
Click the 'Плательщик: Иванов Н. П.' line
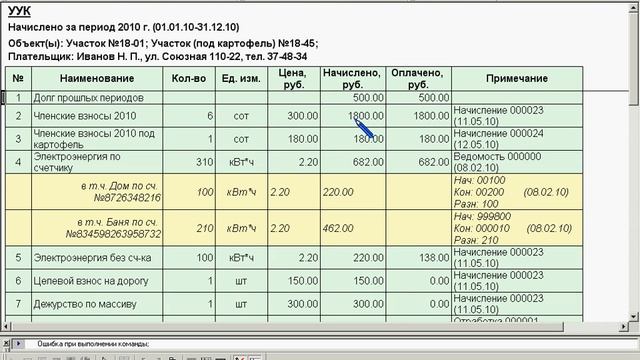(x=158, y=56)
